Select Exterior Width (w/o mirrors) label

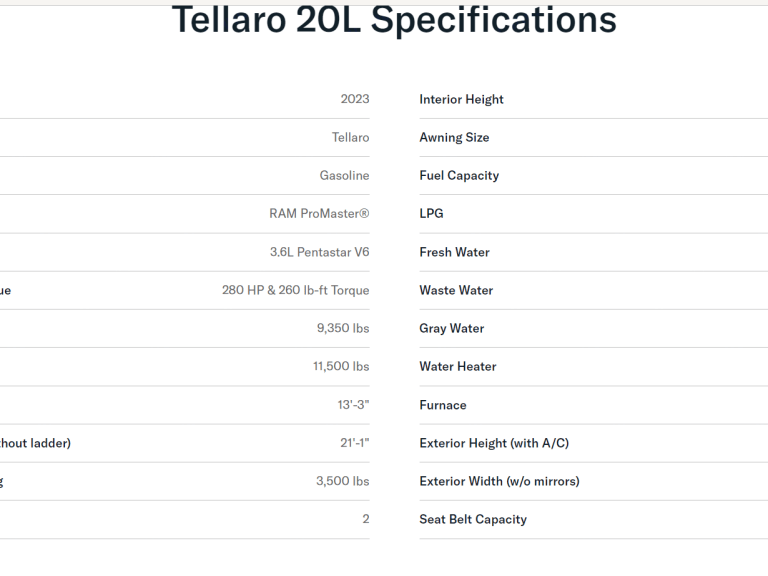pos(499,481)
